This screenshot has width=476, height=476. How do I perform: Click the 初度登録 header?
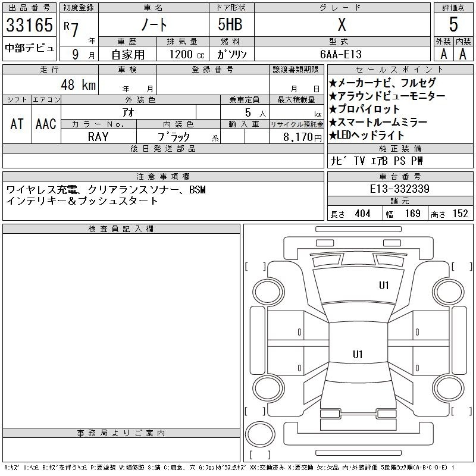point(79,8)
